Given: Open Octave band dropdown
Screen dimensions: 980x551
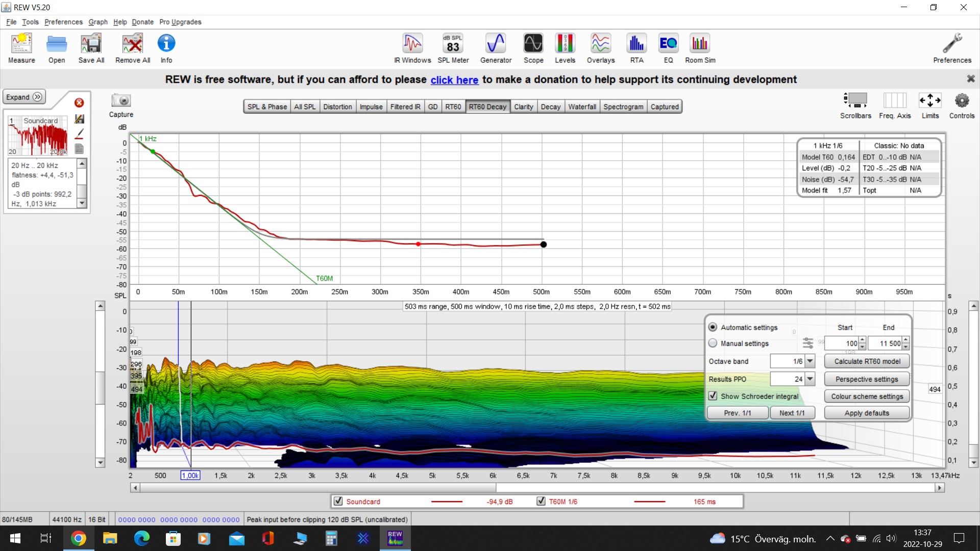Looking at the screenshot, I should 810,361.
